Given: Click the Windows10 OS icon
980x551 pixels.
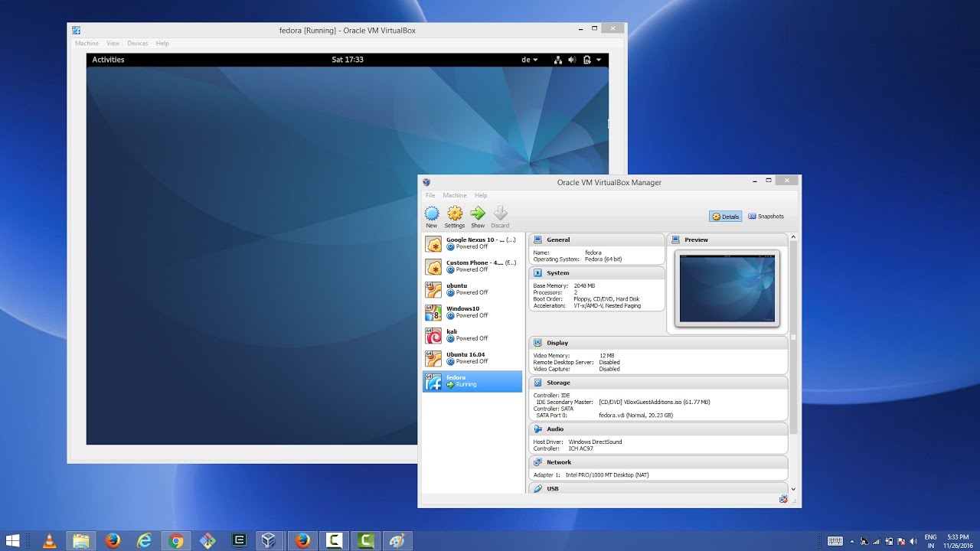Looking at the screenshot, I should click(x=433, y=313).
